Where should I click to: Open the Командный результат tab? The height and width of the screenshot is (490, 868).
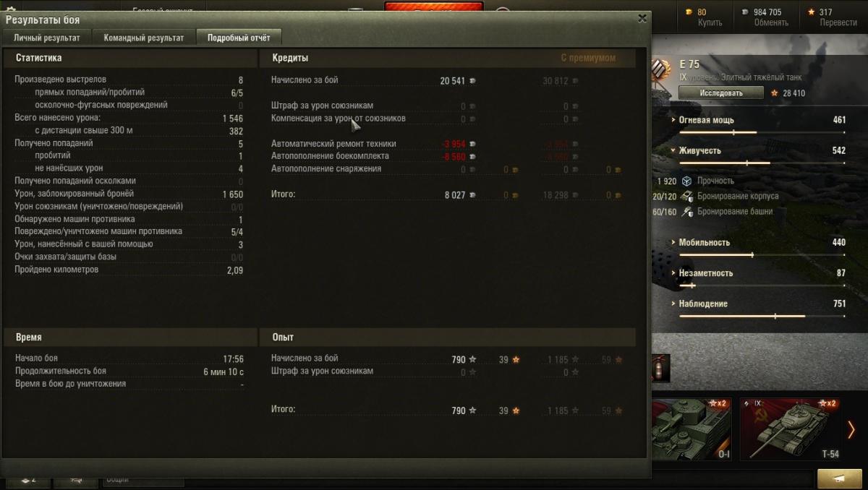click(143, 38)
